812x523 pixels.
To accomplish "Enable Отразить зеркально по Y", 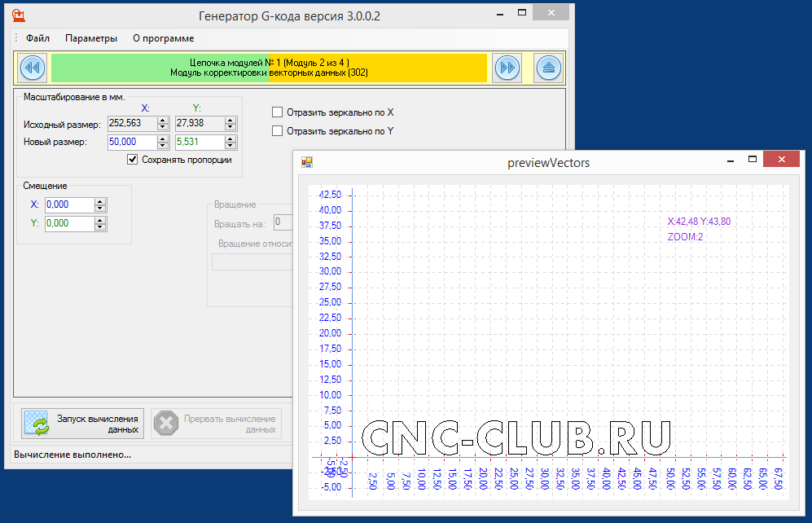I will pyautogui.click(x=278, y=131).
